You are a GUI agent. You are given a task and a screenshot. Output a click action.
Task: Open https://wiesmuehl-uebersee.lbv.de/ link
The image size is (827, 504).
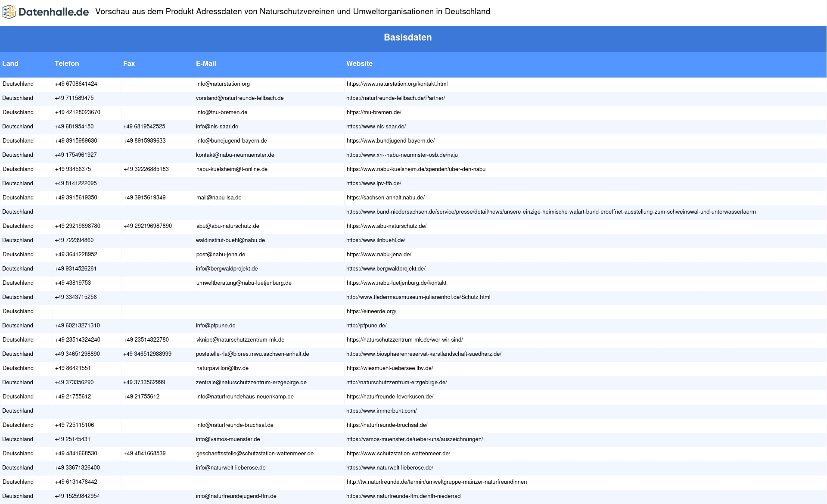tap(390, 368)
